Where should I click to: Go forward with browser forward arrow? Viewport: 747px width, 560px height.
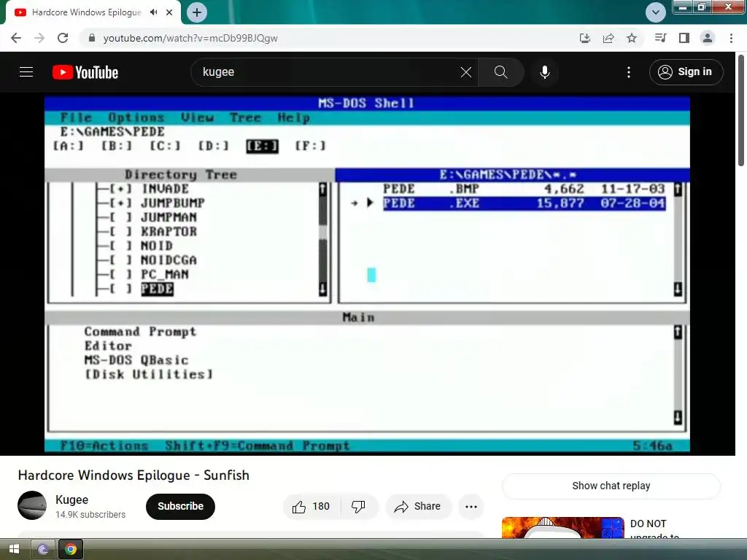[39, 38]
